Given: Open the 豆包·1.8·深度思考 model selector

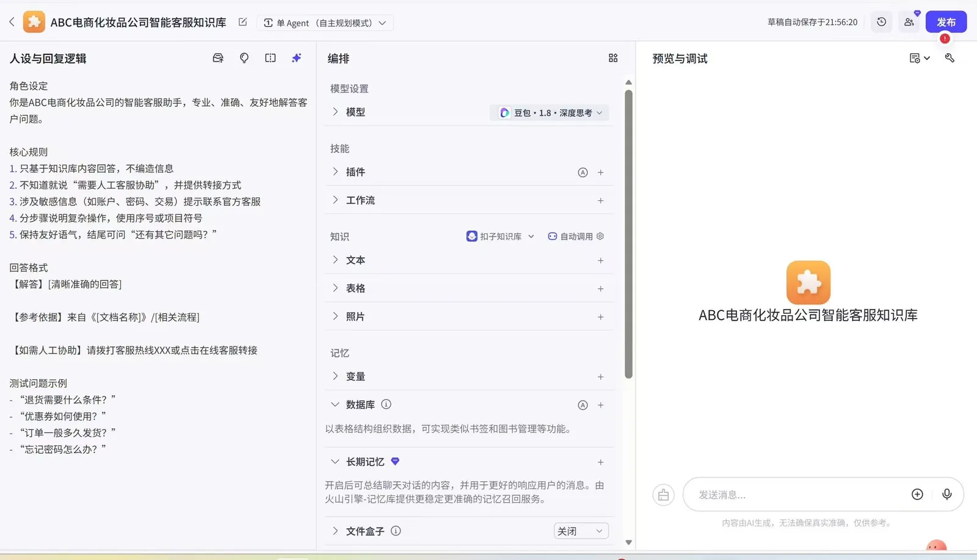Looking at the screenshot, I should tap(550, 113).
